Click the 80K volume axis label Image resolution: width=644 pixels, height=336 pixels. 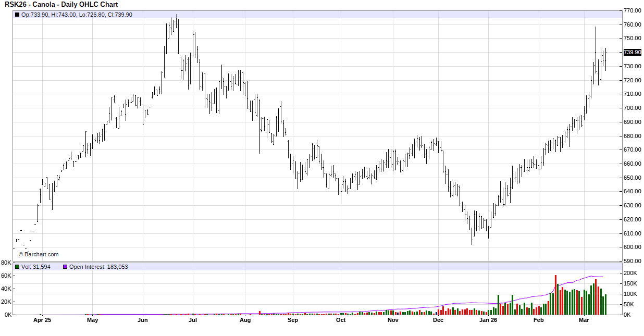point(6,263)
